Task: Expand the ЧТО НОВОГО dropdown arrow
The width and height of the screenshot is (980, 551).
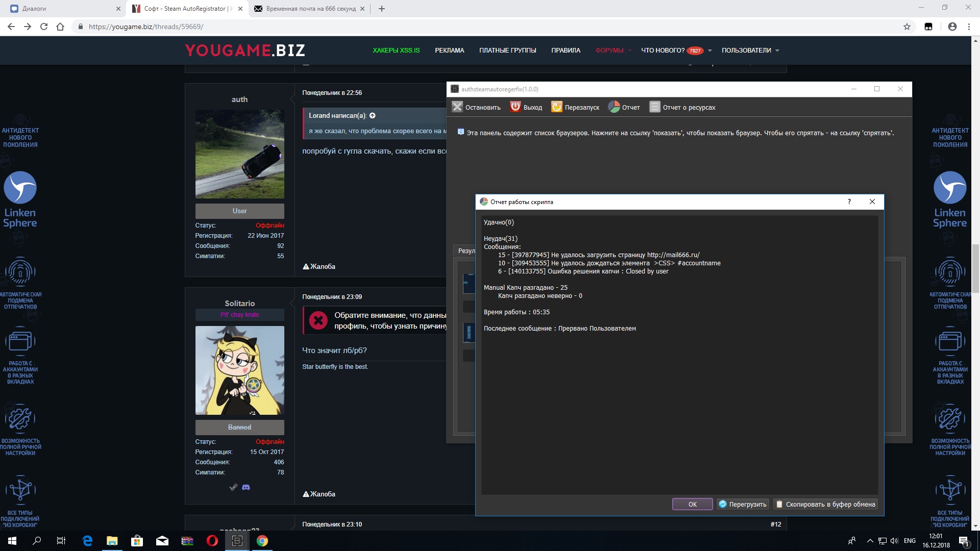Action: click(x=710, y=51)
